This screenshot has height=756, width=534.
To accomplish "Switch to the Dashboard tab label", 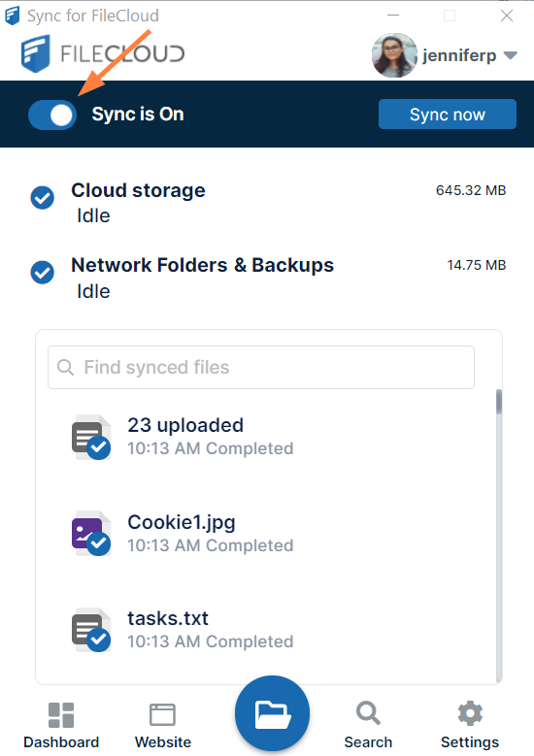I will 61,742.
